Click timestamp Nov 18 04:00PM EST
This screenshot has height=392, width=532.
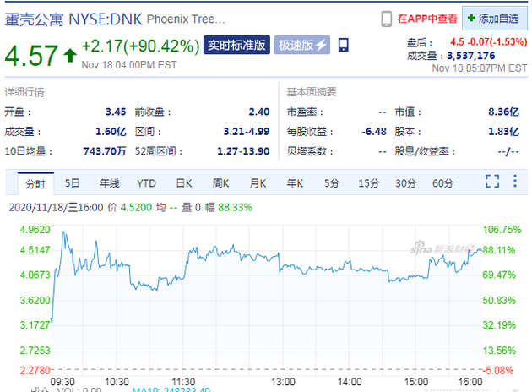(129, 65)
